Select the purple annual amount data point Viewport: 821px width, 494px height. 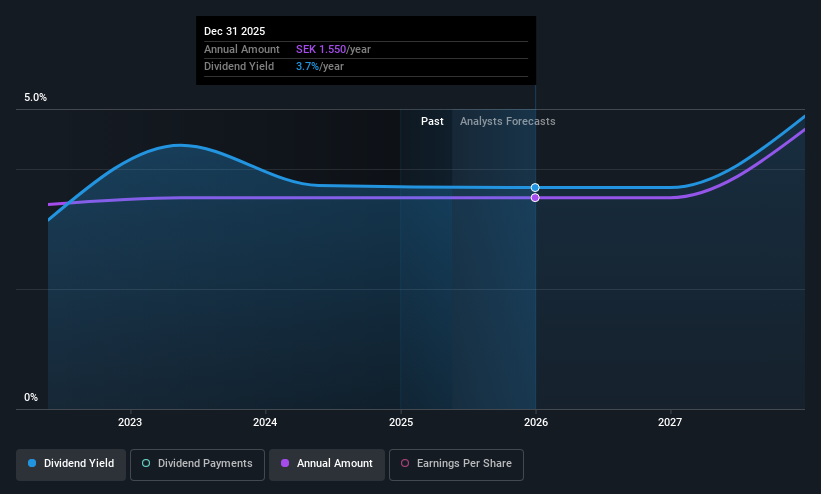pyautogui.click(x=535, y=197)
